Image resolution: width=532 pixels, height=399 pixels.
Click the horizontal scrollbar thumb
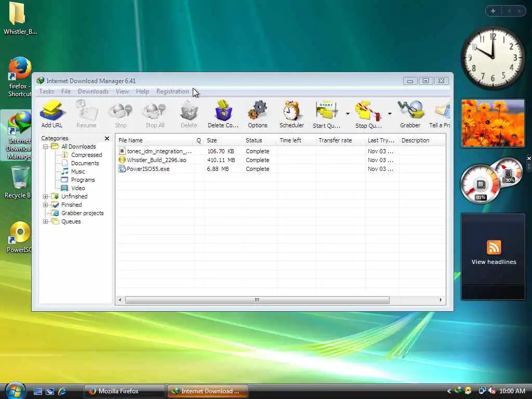tap(257, 300)
